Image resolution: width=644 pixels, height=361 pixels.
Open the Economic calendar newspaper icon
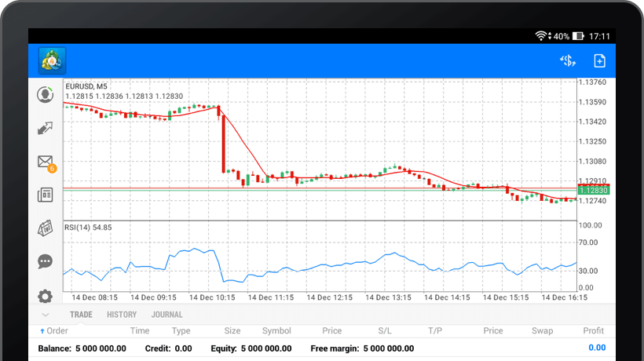coord(46,228)
